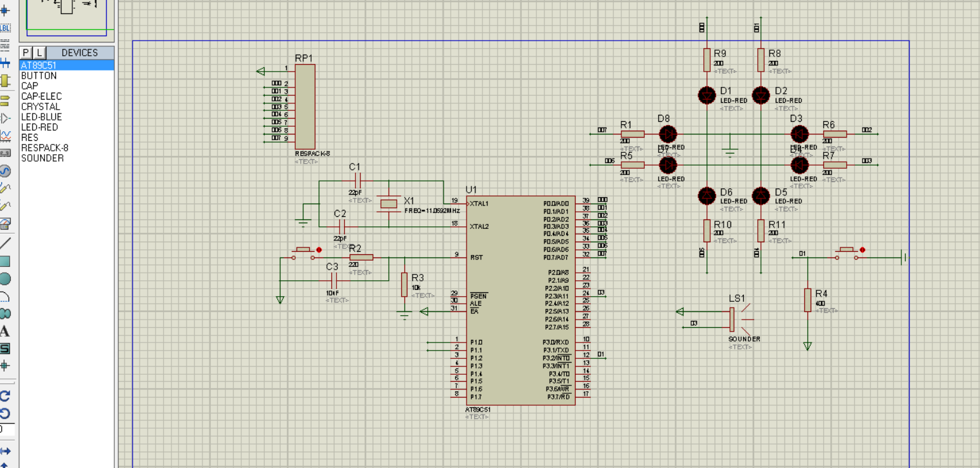Select the Device Pins mode tool
Viewport: 980px width, 468px height.
5,118
